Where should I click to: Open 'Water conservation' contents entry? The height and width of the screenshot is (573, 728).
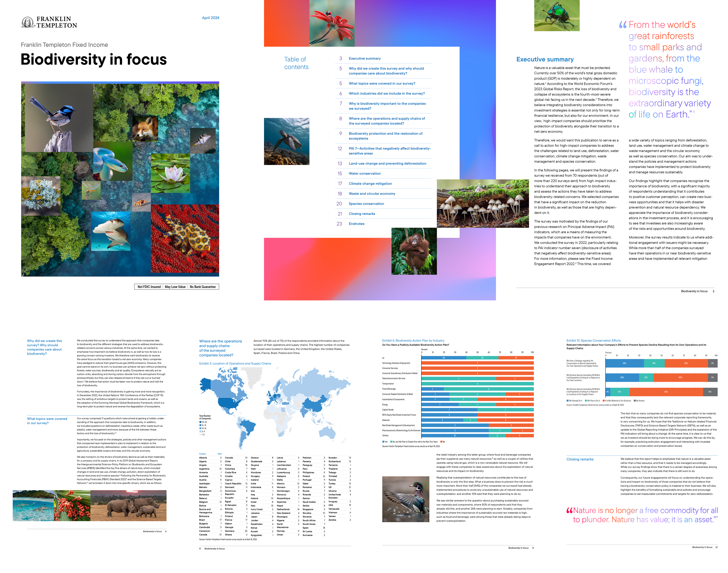365,173
